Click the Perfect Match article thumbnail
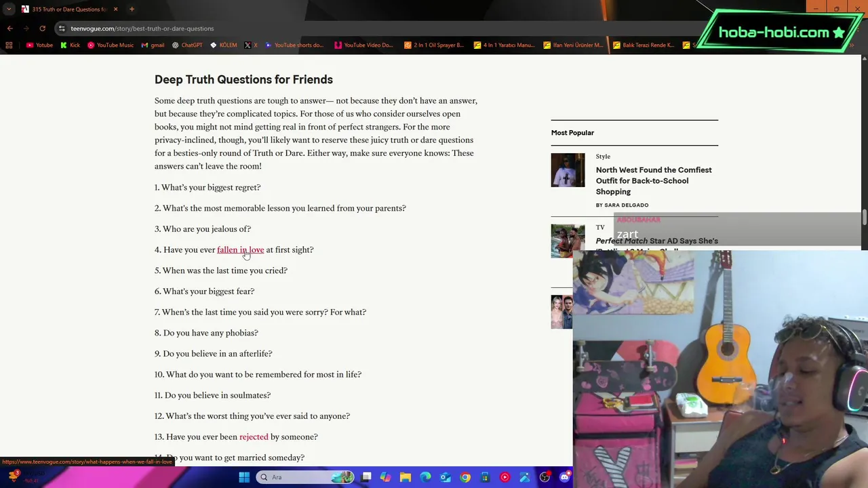The image size is (868, 488). coord(568,241)
